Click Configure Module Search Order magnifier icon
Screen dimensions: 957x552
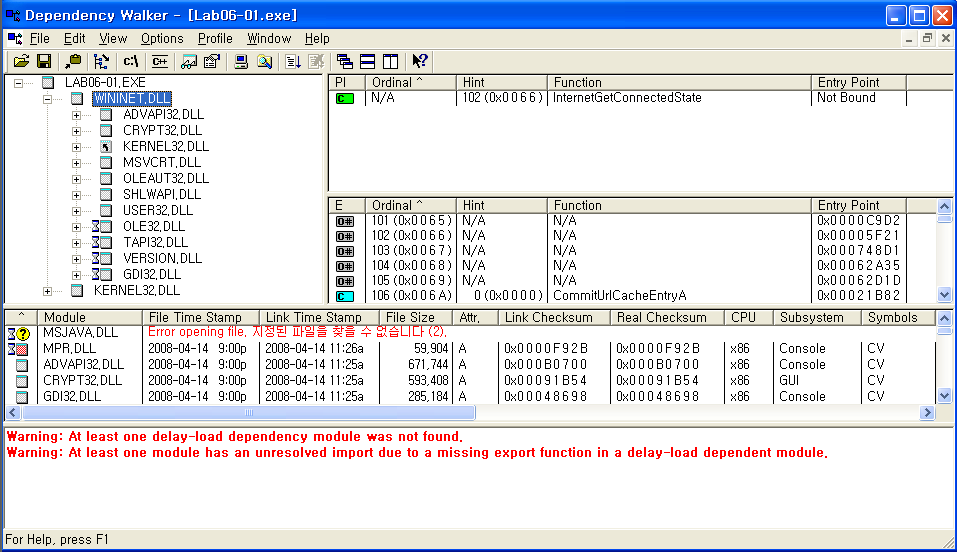click(264, 61)
